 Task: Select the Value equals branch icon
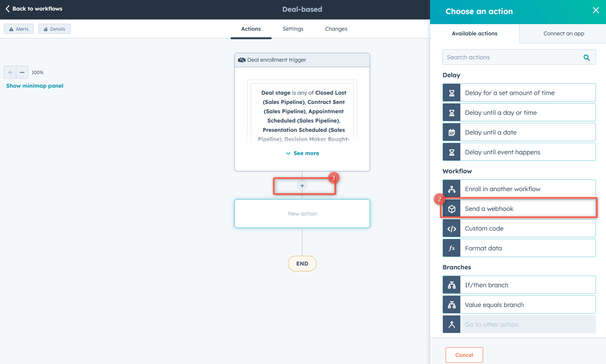pyautogui.click(x=451, y=304)
